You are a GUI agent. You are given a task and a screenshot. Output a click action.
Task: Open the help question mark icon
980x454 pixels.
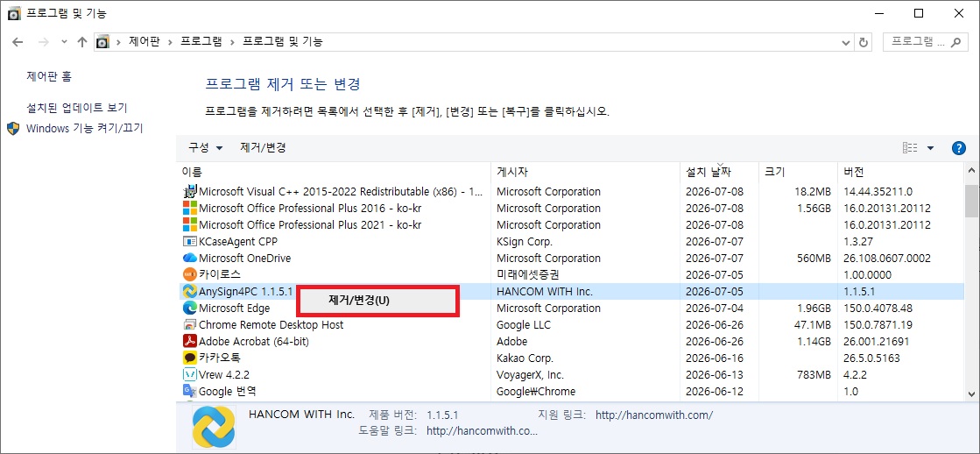[958, 148]
